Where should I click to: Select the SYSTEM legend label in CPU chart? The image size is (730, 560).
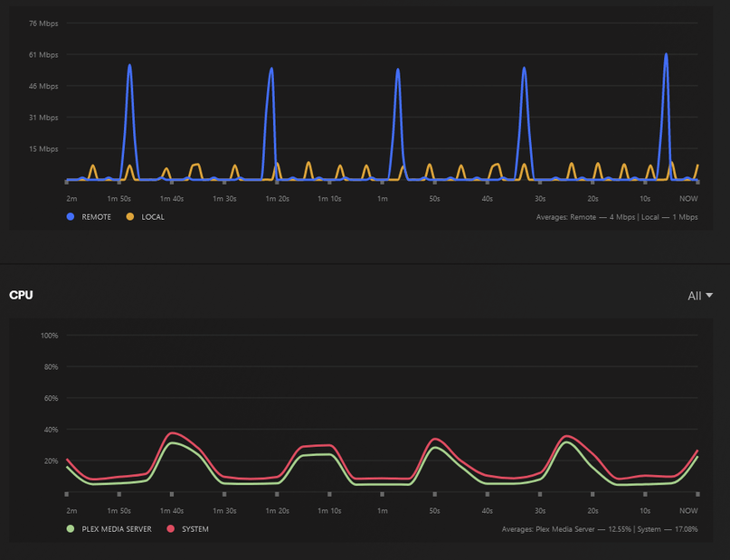pyautogui.click(x=195, y=529)
